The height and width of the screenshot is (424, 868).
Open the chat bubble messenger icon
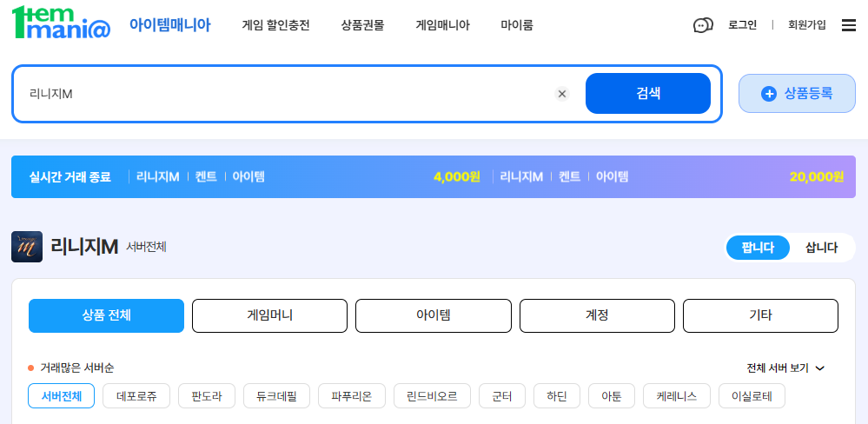point(703,25)
